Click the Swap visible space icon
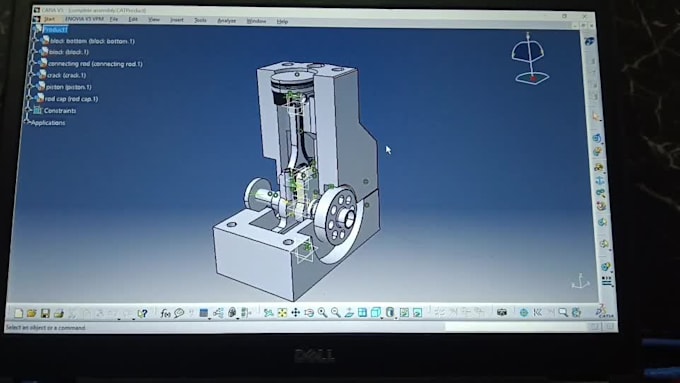Image resolution: width=680 pixels, height=383 pixels. (x=417, y=313)
